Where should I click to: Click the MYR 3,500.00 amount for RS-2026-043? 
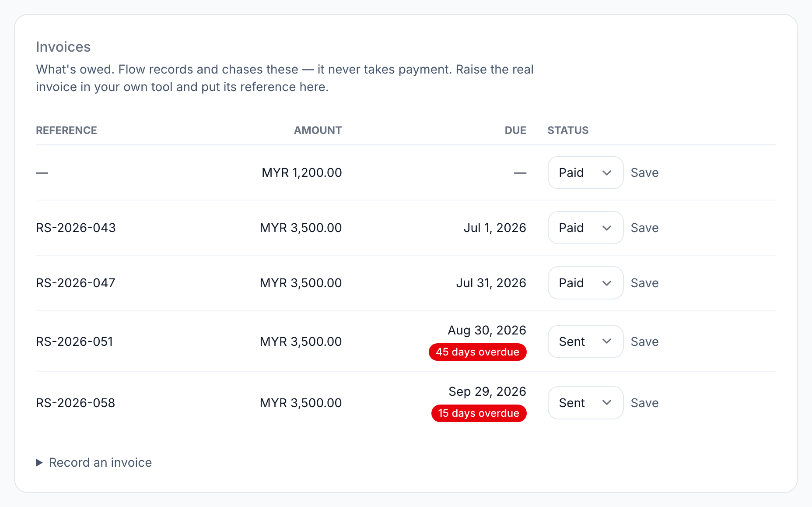pos(301,228)
